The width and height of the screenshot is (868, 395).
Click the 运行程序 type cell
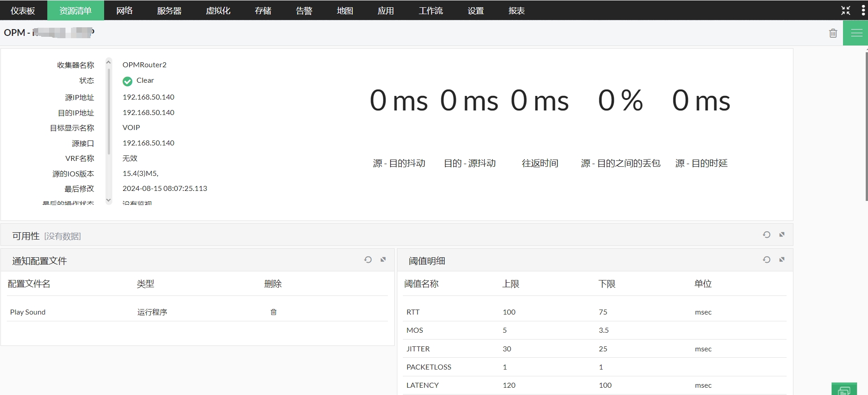point(152,312)
